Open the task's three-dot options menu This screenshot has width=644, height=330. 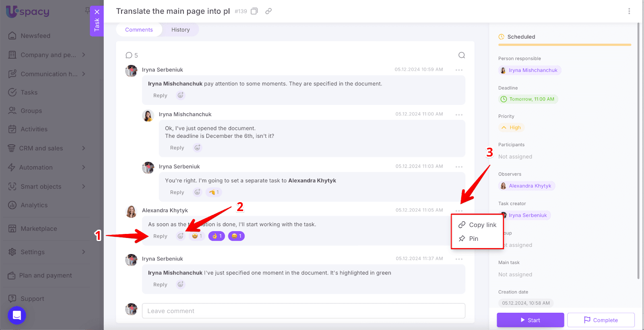(629, 11)
